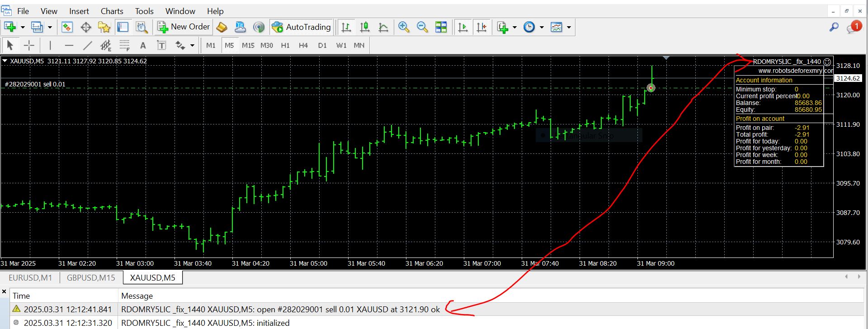Image resolution: width=868 pixels, height=329 pixels.
Task: Toggle the AutoTrading button
Action: (x=302, y=27)
